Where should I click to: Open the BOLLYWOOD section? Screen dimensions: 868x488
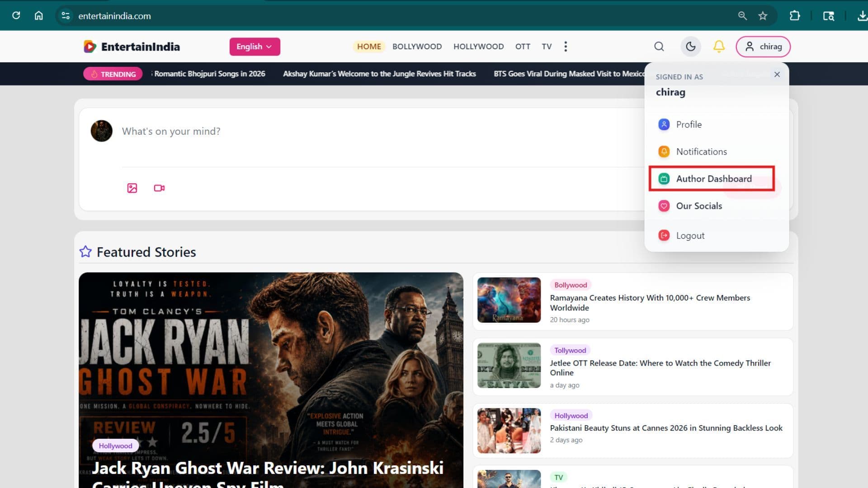pos(417,47)
